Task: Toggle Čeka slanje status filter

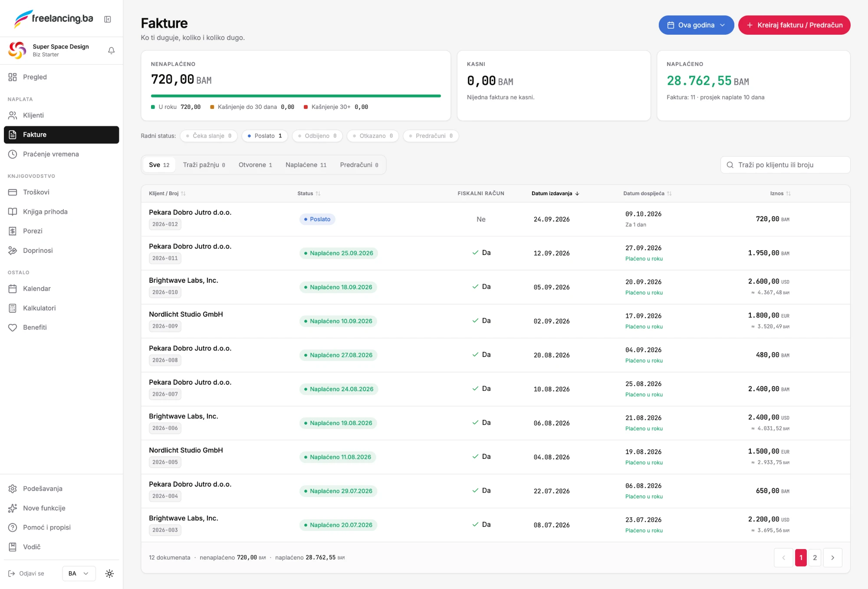Action: click(x=209, y=136)
